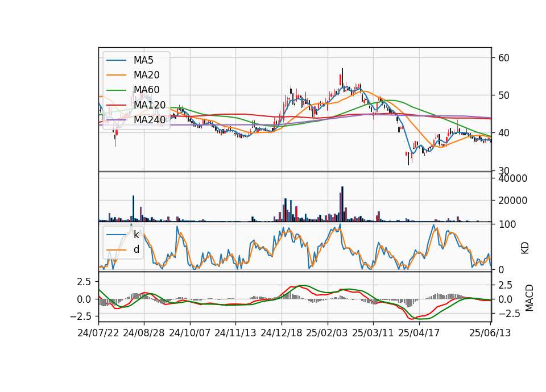This screenshot has width=546, height=392.
Task: Click the 24/08/28 date axis label
Action: click(x=144, y=333)
